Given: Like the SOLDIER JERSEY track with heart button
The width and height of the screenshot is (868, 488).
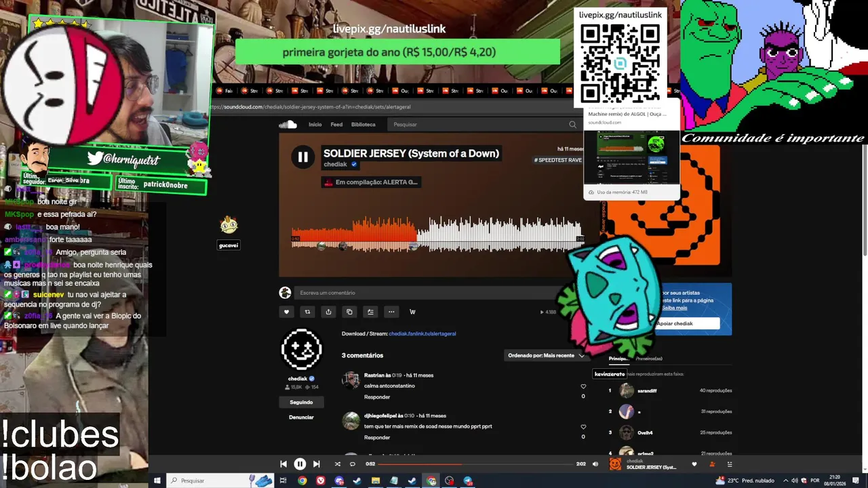Looking at the screenshot, I should 286,312.
